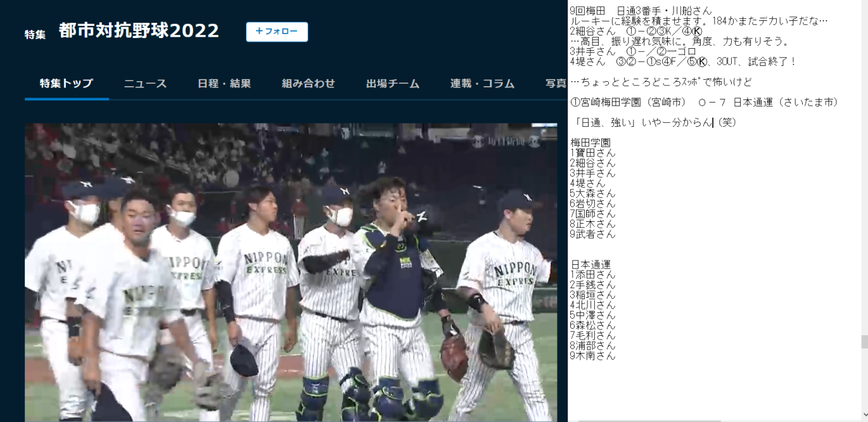Click the Nippon Express players video frame
The height and width of the screenshot is (422, 868).
(291, 272)
